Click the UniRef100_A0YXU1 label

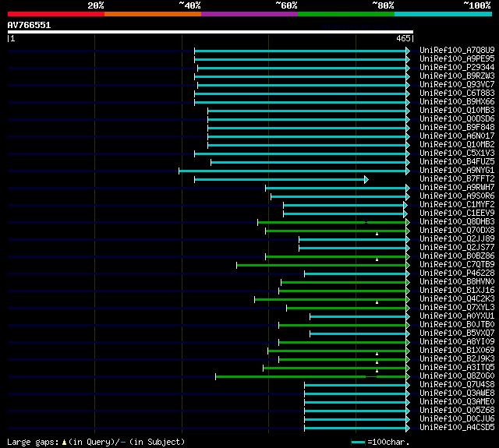point(457,316)
